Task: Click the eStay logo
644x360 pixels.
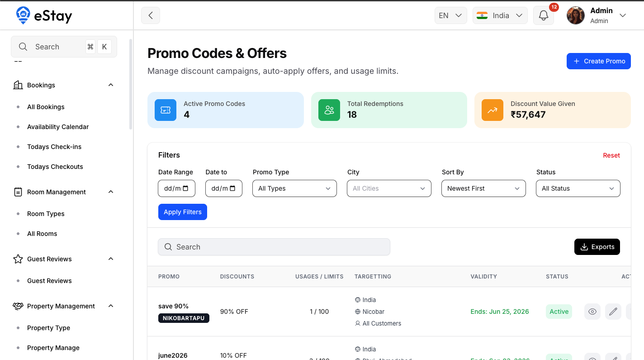Action: [x=44, y=16]
